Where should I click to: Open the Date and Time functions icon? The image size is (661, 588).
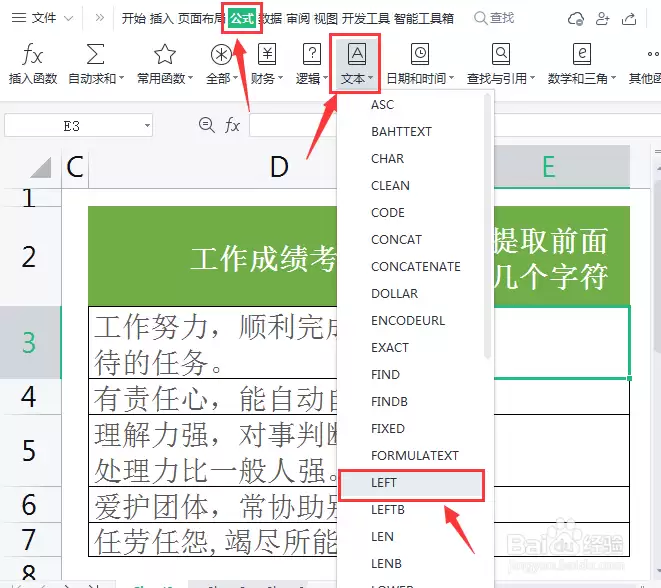point(420,54)
